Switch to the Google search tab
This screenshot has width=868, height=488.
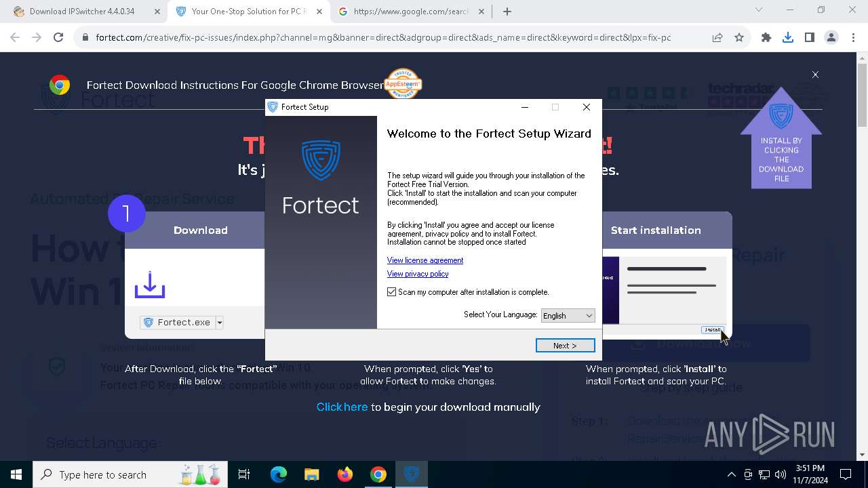(410, 12)
